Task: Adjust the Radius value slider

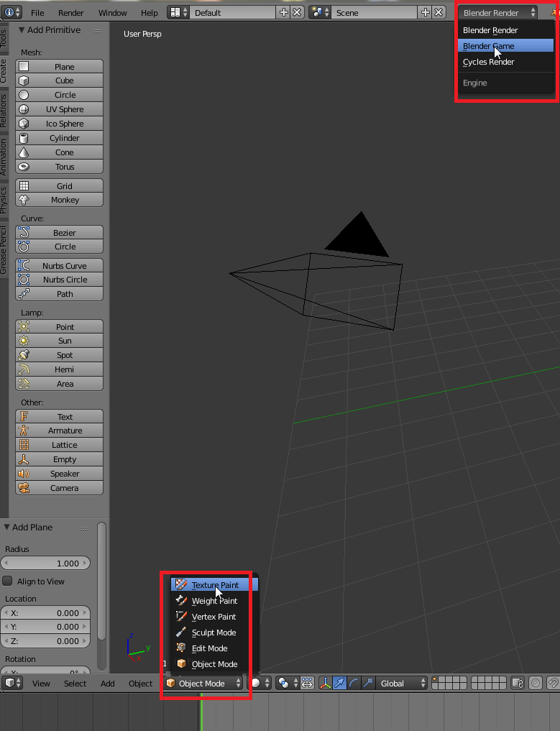Action: 46,564
